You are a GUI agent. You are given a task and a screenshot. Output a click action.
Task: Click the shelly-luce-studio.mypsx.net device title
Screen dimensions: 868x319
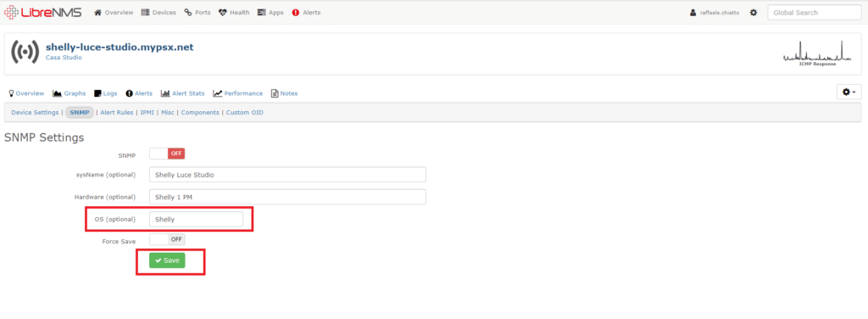click(120, 47)
